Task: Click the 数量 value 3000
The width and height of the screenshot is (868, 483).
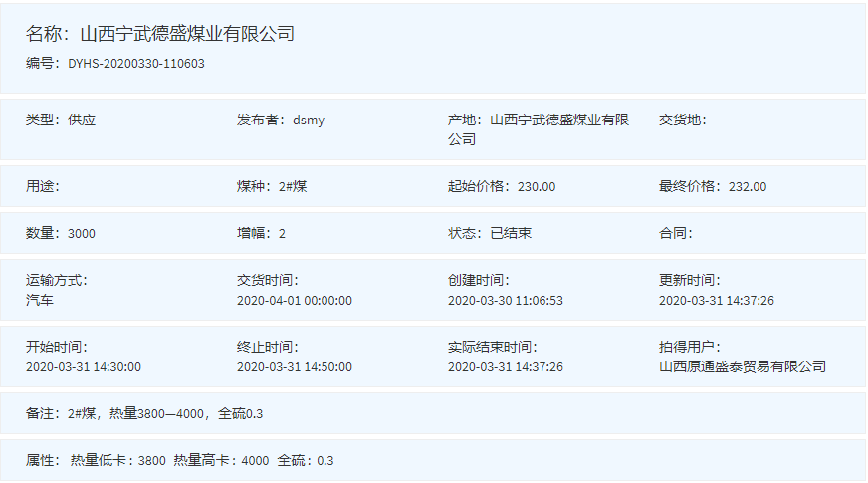Action: coord(82,234)
